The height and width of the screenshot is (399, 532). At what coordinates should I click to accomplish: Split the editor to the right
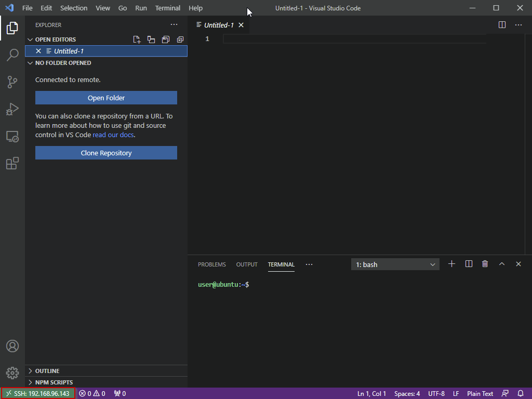point(502,25)
